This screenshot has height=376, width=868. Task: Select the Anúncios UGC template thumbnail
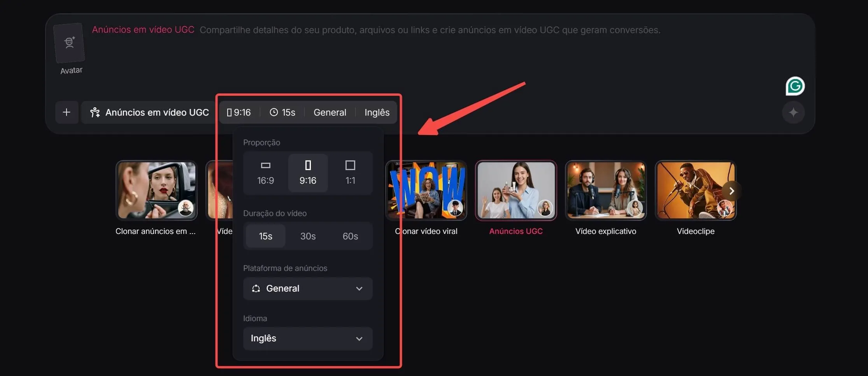tap(516, 190)
